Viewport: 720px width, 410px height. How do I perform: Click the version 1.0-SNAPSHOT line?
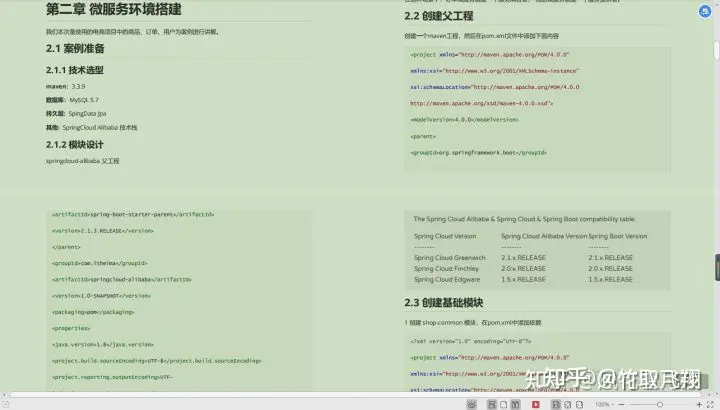coord(101,296)
